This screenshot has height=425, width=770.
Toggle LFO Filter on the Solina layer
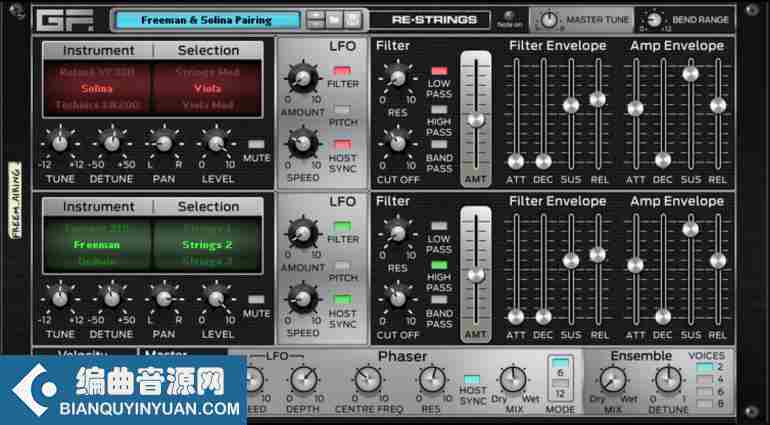point(343,71)
